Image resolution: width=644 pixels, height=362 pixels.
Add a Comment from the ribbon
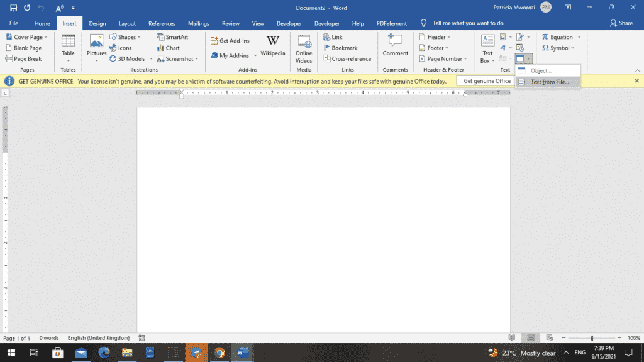[395, 46]
